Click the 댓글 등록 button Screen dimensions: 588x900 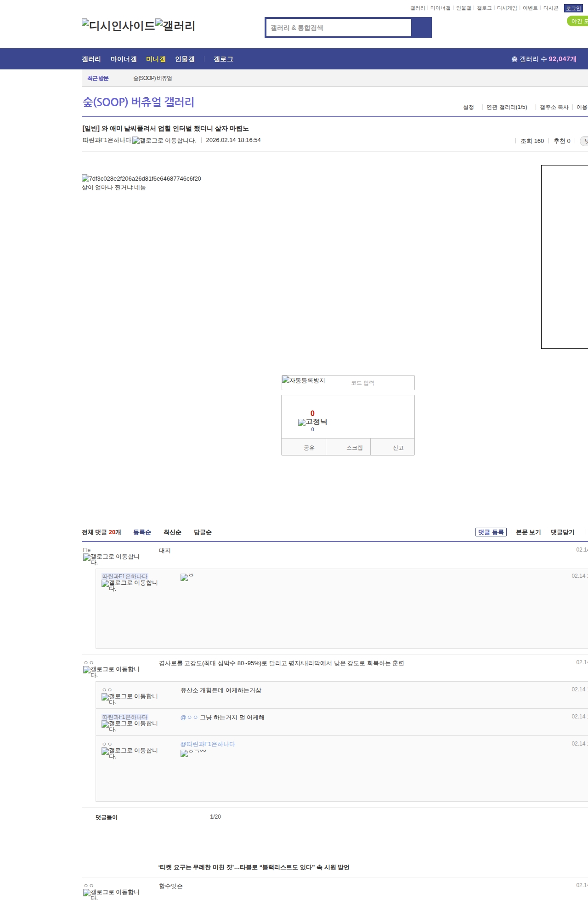491,532
